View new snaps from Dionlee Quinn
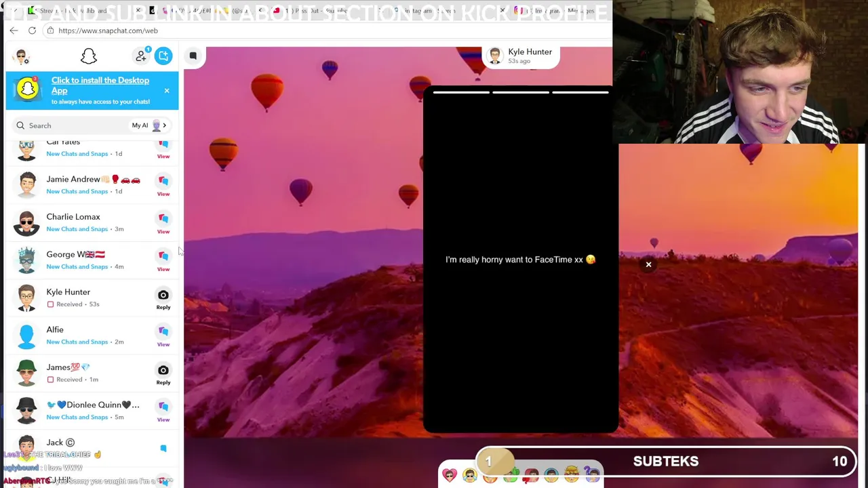Screen dimensions: 868x488 click(x=163, y=411)
